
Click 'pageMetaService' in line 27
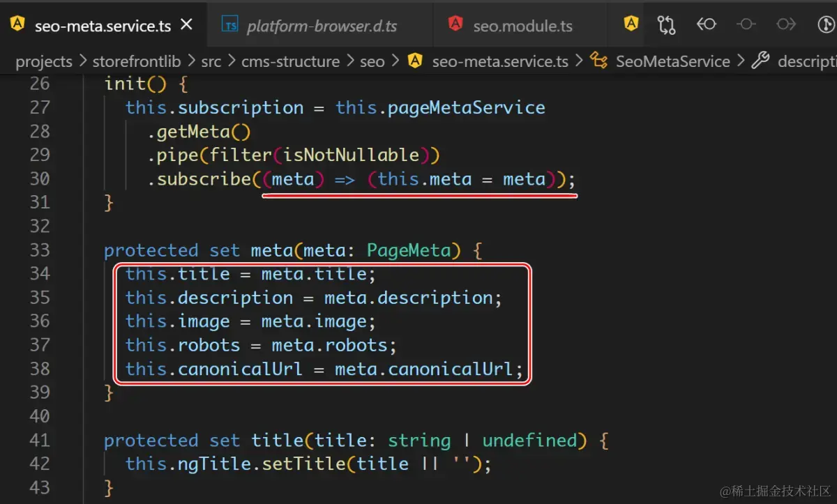coord(467,107)
